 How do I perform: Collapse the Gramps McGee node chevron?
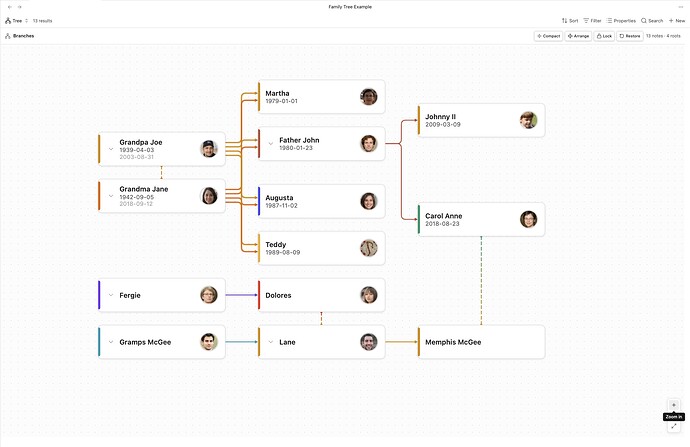tap(110, 342)
